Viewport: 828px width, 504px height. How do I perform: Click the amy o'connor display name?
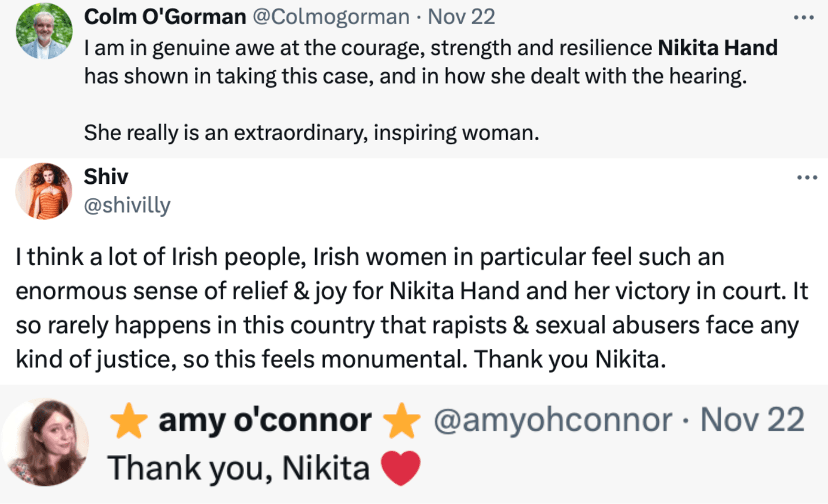coord(265,420)
